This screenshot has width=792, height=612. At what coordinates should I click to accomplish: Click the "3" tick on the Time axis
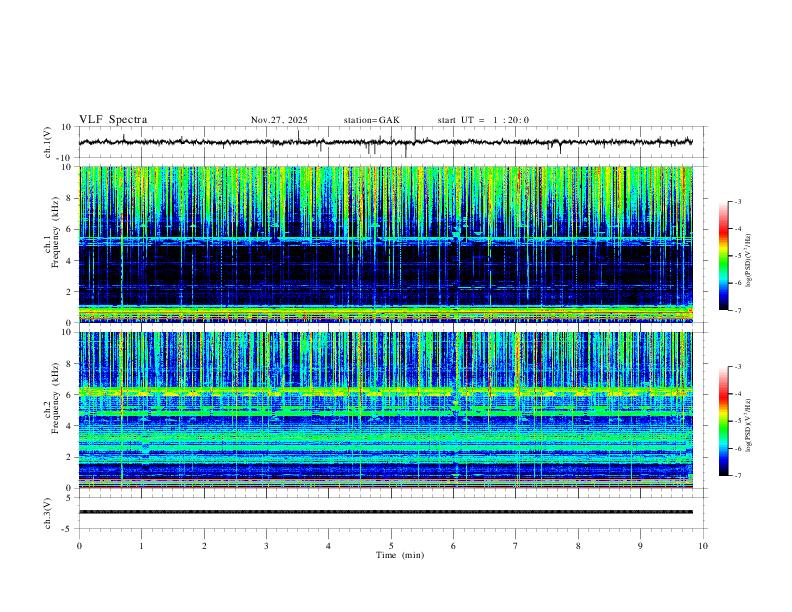(x=266, y=546)
